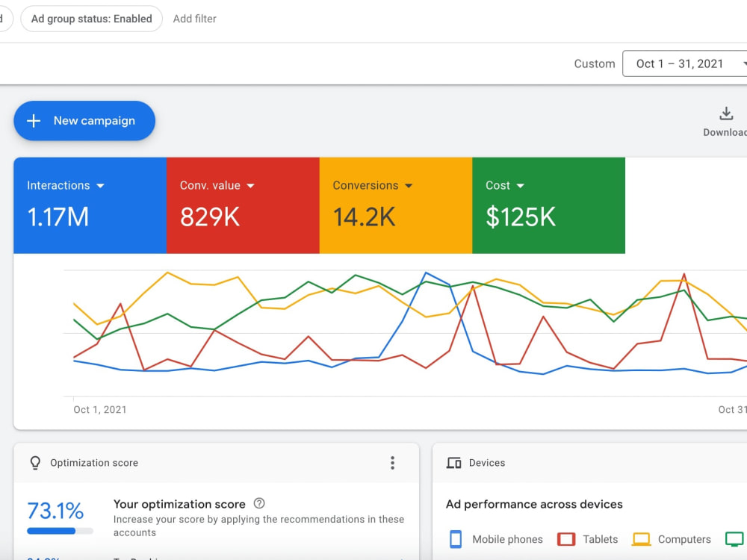Image resolution: width=747 pixels, height=560 pixels.
Task: Click the help icon beside Your optimization score
Action: 259,503
